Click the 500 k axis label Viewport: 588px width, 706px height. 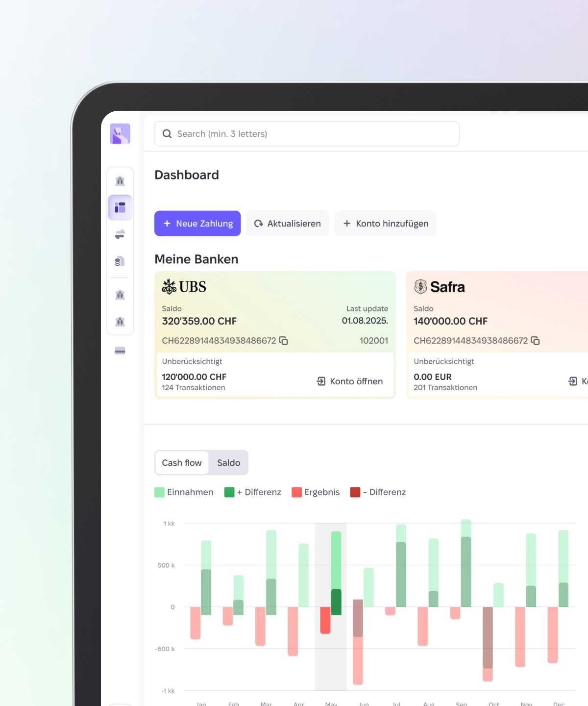(166, 565)
